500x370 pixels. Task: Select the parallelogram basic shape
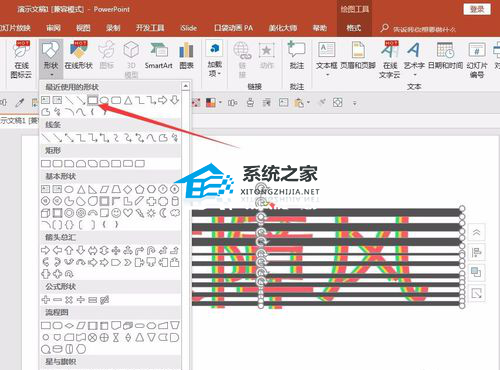[104, 189]
